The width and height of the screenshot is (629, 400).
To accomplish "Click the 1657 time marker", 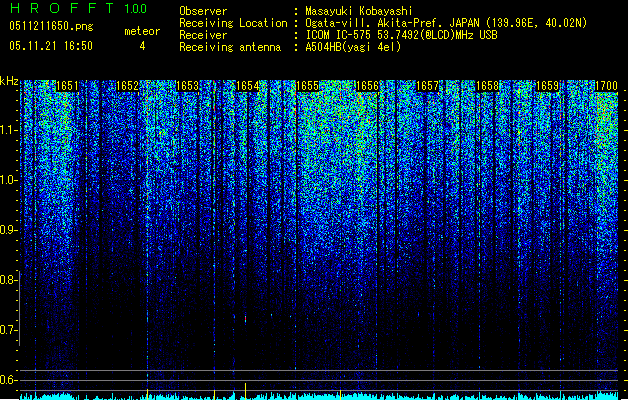I will click(x=427, y=86).
